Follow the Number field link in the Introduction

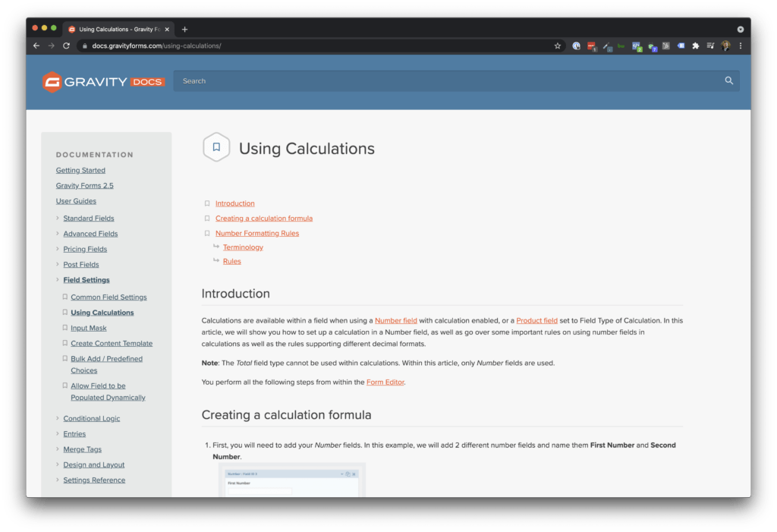[x=396, y=320]
